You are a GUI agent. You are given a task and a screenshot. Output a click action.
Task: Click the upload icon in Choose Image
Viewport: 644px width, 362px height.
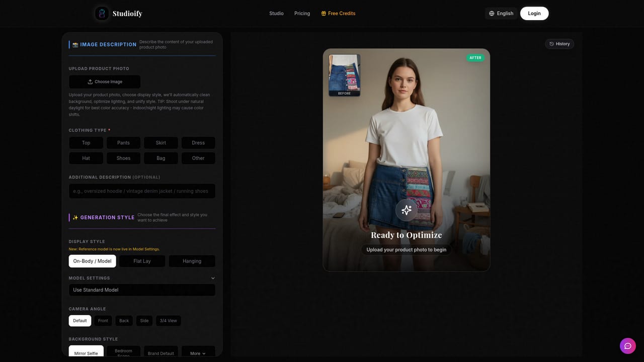90,82
